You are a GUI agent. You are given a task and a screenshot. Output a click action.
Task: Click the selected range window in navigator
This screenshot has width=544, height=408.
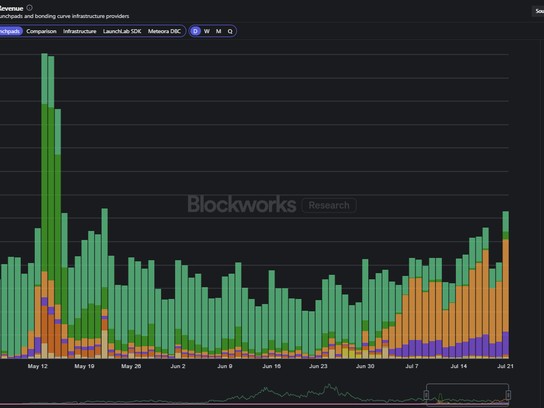467,394
